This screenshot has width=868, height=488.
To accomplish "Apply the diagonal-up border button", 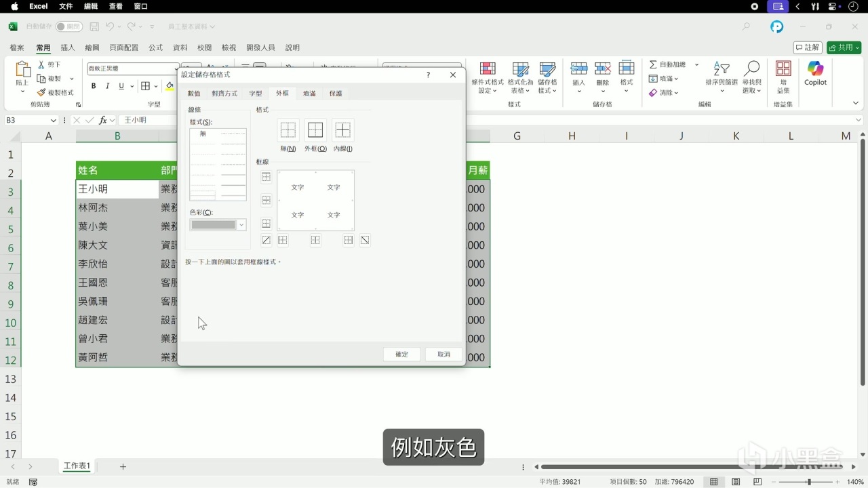I will click(266, 240).
